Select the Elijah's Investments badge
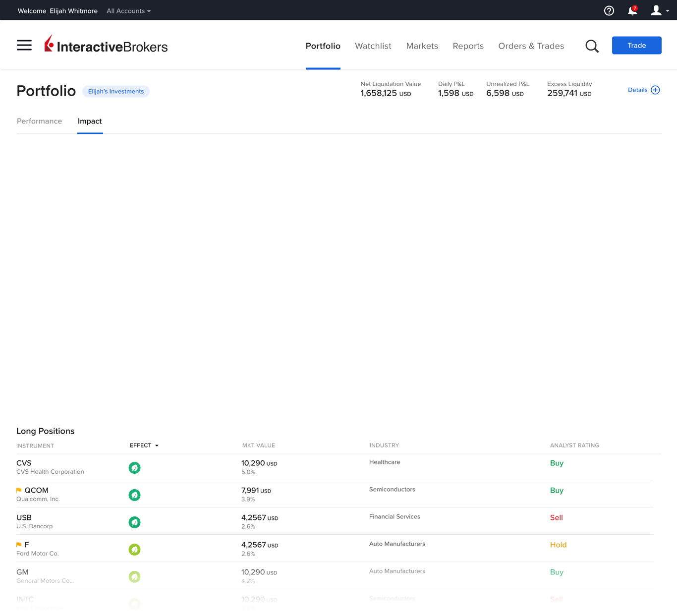 pos(115,91)
